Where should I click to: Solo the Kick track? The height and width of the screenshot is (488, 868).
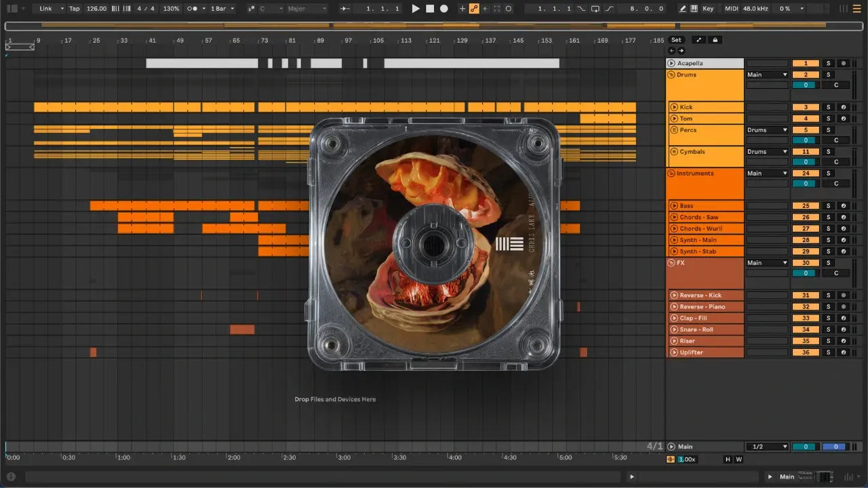[x=828, y=107]
